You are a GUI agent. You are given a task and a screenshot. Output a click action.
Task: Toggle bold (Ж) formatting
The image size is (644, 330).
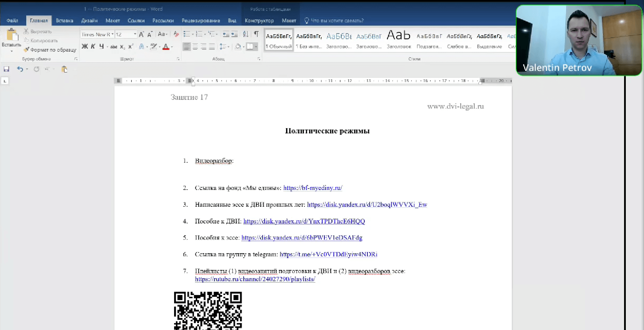pyautogui.click(x=85, y=46)
